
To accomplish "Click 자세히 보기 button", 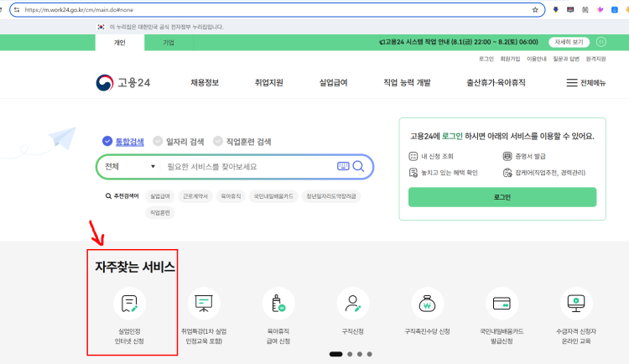I will (569, 42).
